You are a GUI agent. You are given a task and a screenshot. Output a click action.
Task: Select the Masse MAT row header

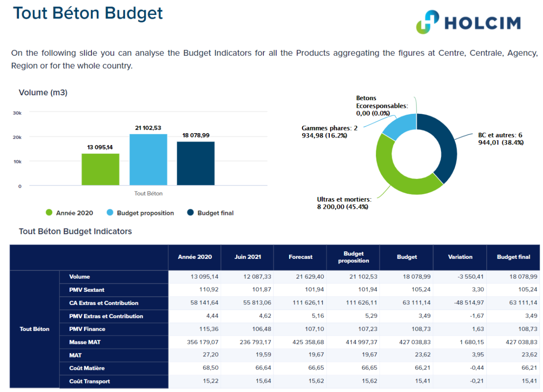[x=114, y=342]
